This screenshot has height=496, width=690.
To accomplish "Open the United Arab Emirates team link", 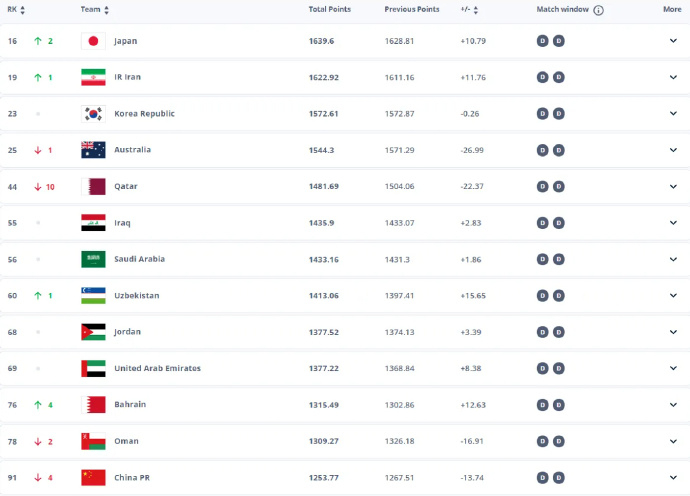I will tap(158, 368).
